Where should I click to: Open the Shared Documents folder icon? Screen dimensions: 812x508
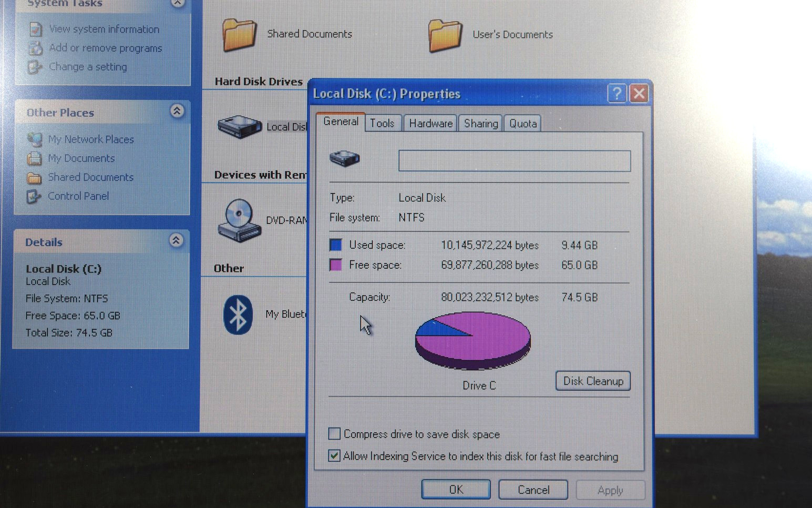point(239,35)
